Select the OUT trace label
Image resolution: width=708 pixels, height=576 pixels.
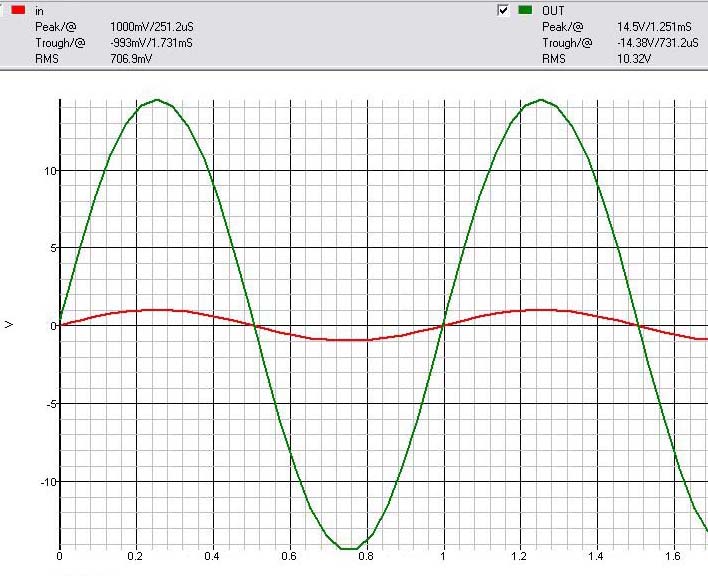coord(553,11)
